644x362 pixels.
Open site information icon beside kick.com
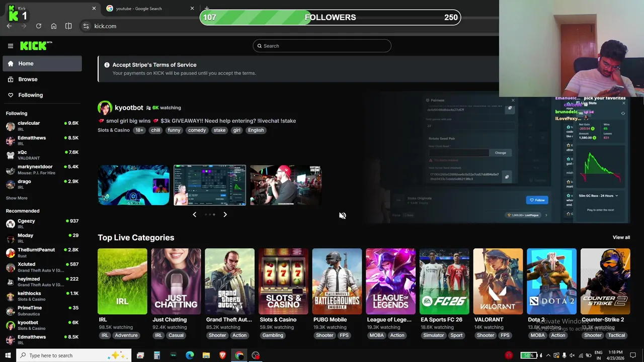86,26
